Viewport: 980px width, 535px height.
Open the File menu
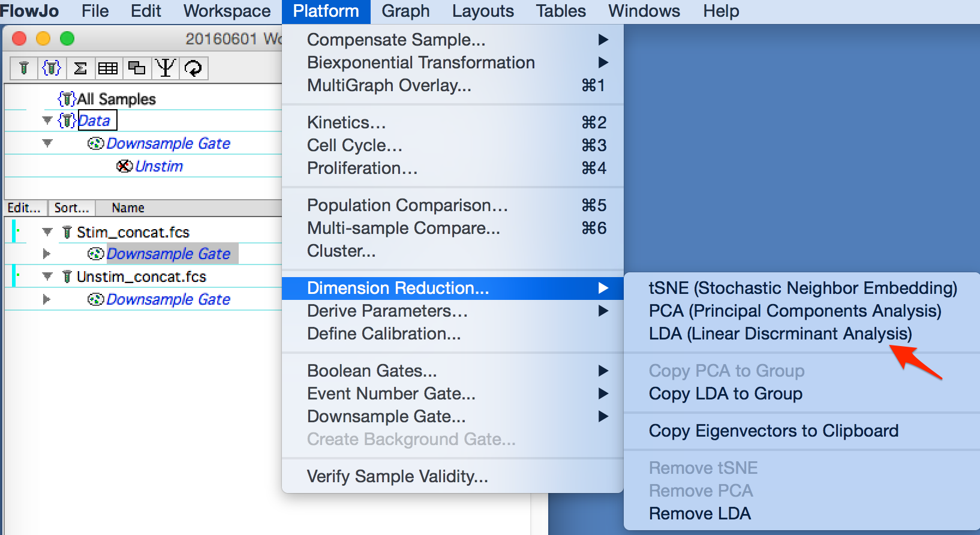click(x=95, y=11)
